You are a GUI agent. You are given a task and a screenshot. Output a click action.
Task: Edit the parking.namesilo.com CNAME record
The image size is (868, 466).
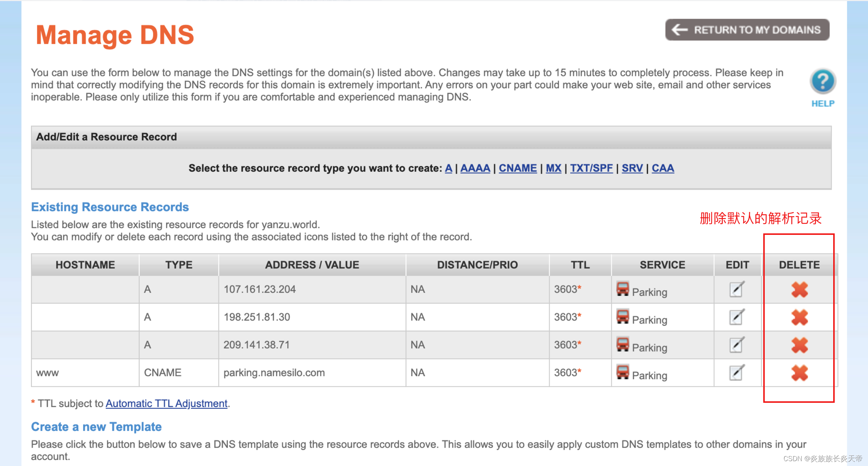pos(737,373)
